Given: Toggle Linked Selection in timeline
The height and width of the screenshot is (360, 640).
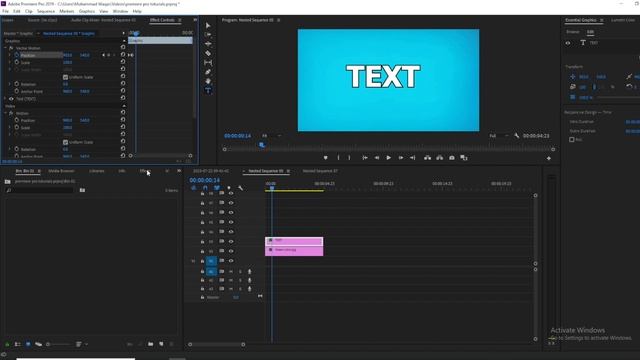Looking at the screenshot, I should click(x=217, y=188).
